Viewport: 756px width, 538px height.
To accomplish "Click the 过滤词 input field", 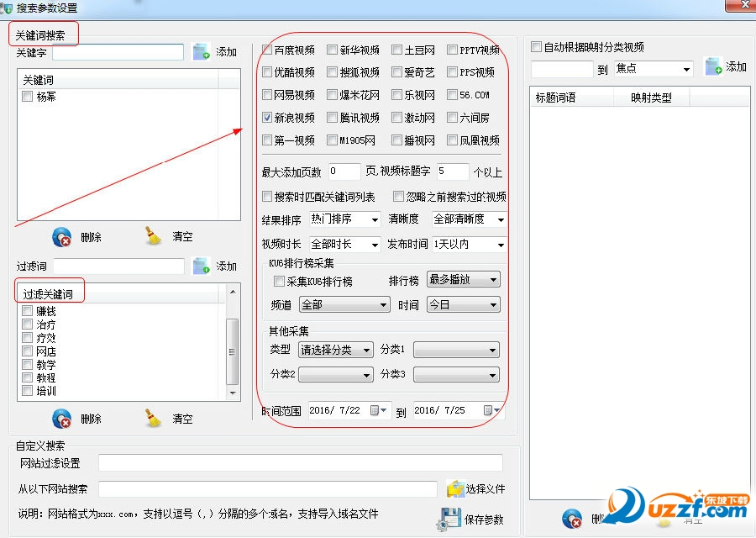I will pos(119,266).
